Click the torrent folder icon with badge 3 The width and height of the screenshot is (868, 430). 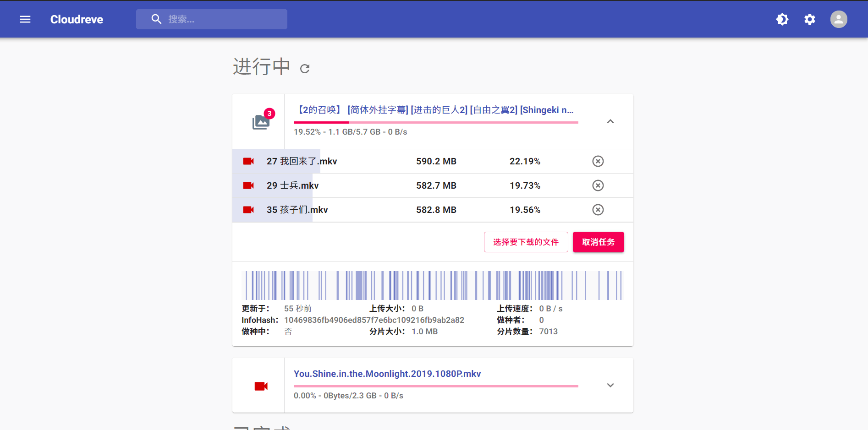[261, 121]
